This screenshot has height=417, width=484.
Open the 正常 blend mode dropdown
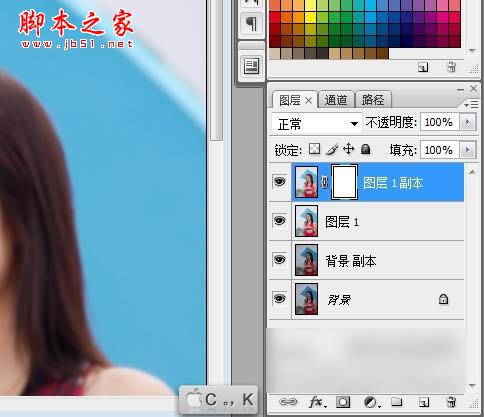click(316, 124)
